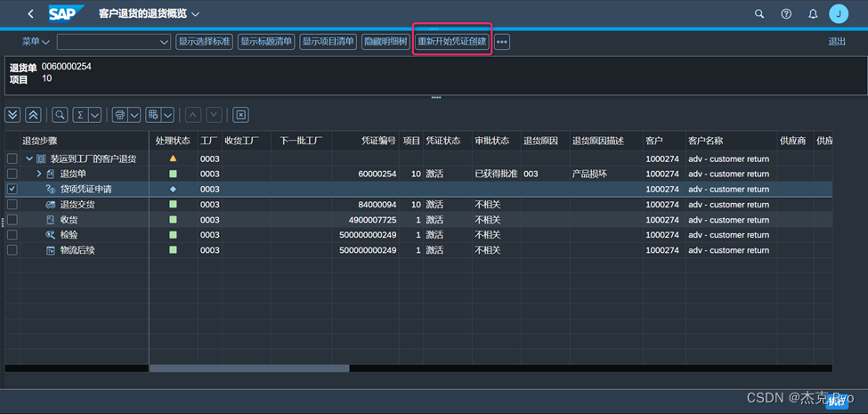
Task: Expand the 退货单 tree node
Action: coord(39,174)
